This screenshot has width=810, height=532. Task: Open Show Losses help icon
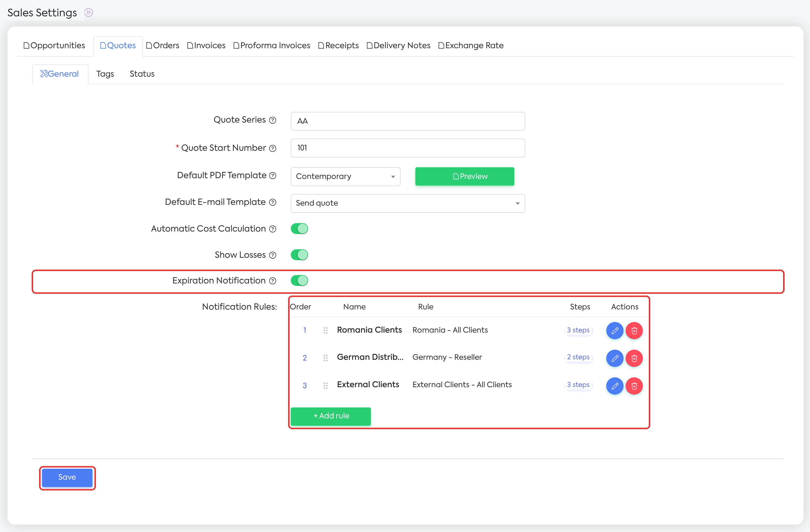(x=273, y=255)
